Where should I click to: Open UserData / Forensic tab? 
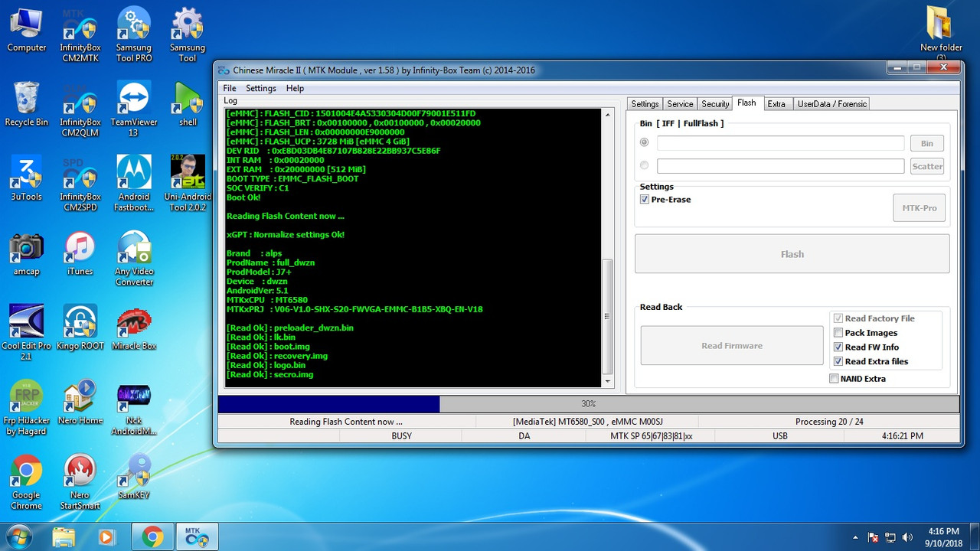coord(831,104)
